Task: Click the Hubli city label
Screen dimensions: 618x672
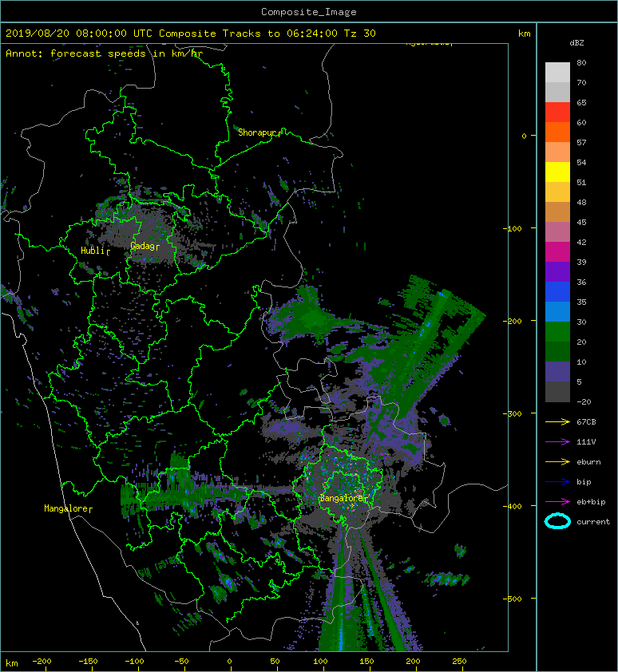Action: pos(93,251)
